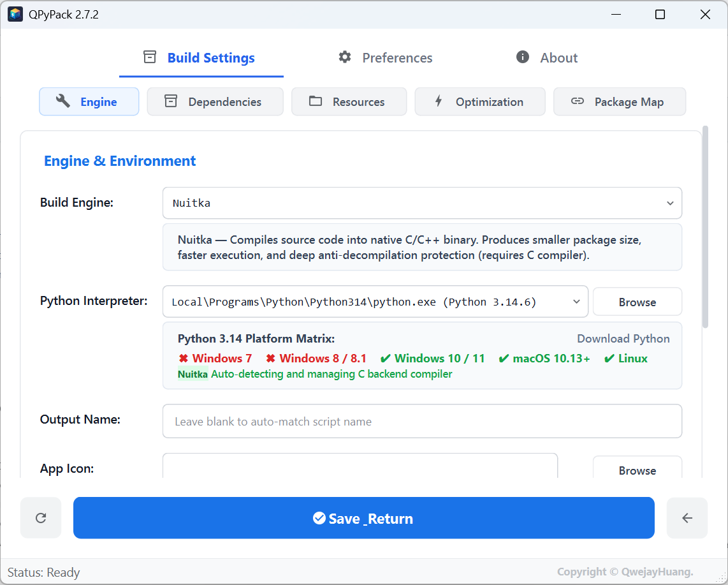Screen dimensions: 728x585
Task: Click the QPyPack app icon in title bar
Action: pos(15,15)
